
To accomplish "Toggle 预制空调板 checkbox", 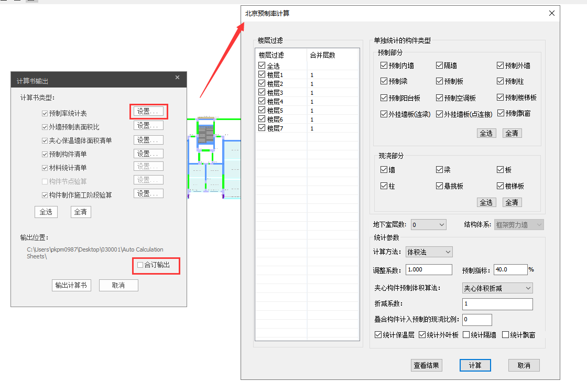I will click(440, 98).
